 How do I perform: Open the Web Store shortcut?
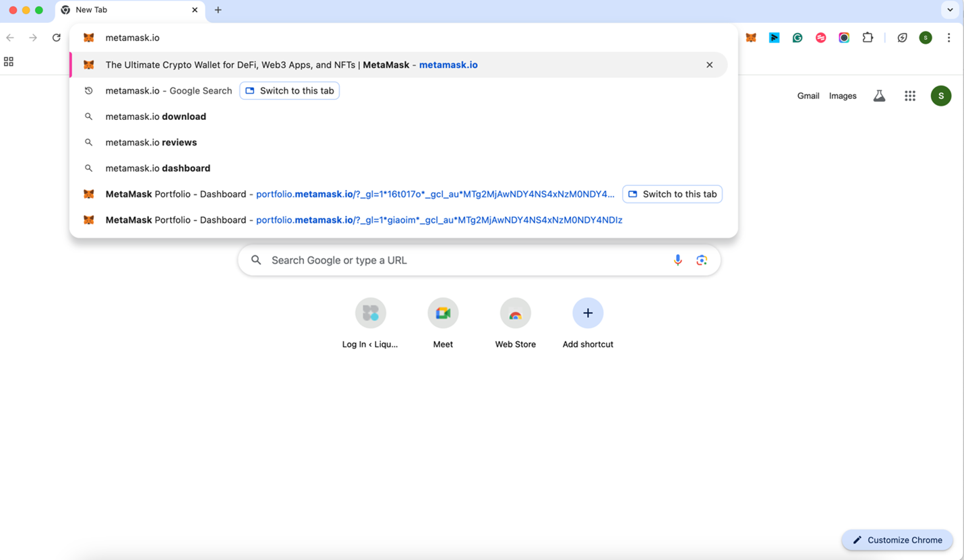[x=515, y=324]
